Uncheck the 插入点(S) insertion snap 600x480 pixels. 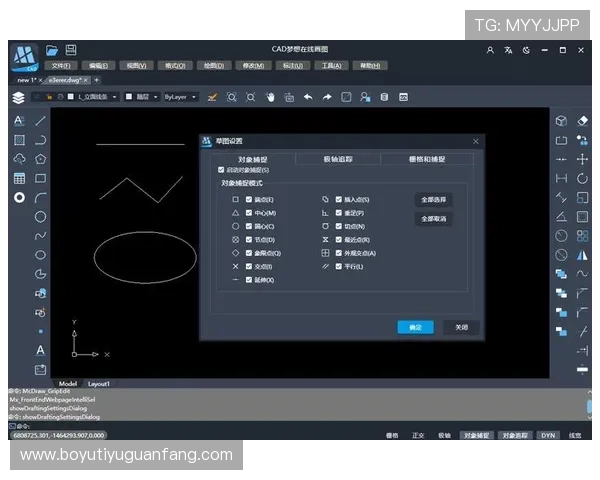(339, 199)
